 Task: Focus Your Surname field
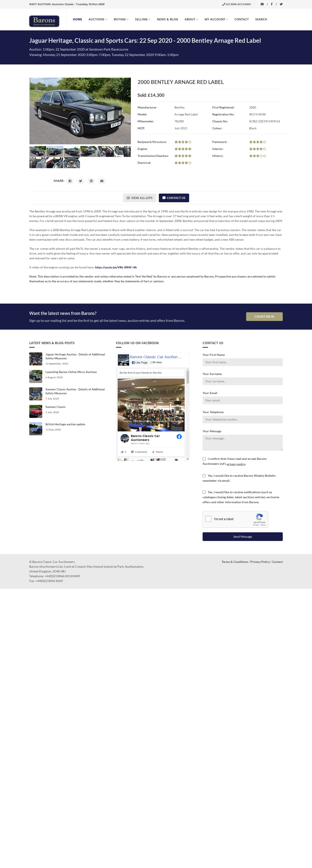[x=242, y=381]
